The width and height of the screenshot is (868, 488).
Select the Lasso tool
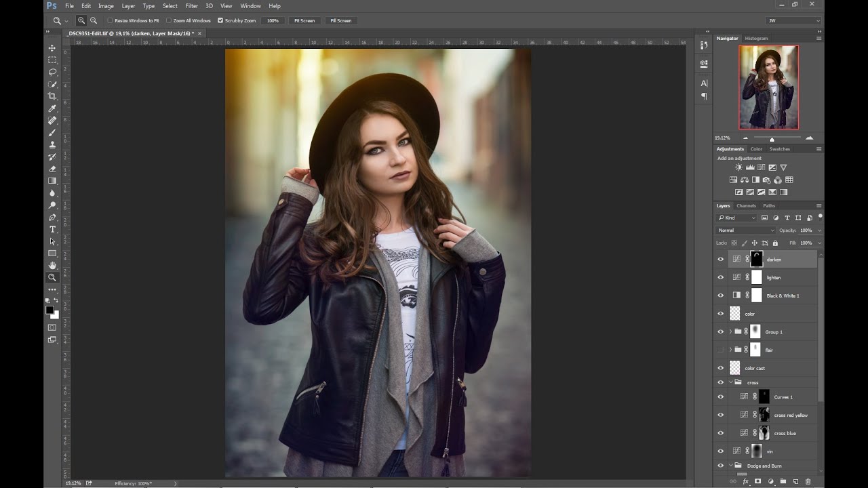pyautogui.click(x=52, y=72)
